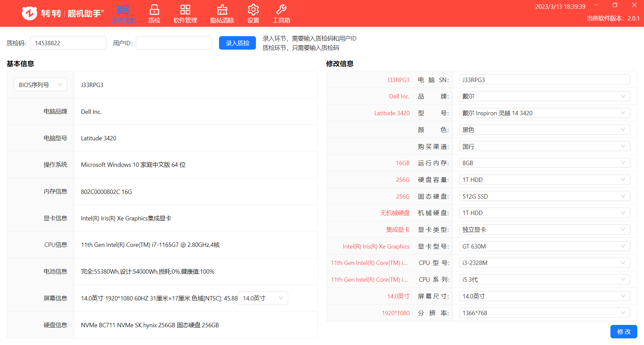Click the red detected value 无机械硬盘

(x=395, y=213)
